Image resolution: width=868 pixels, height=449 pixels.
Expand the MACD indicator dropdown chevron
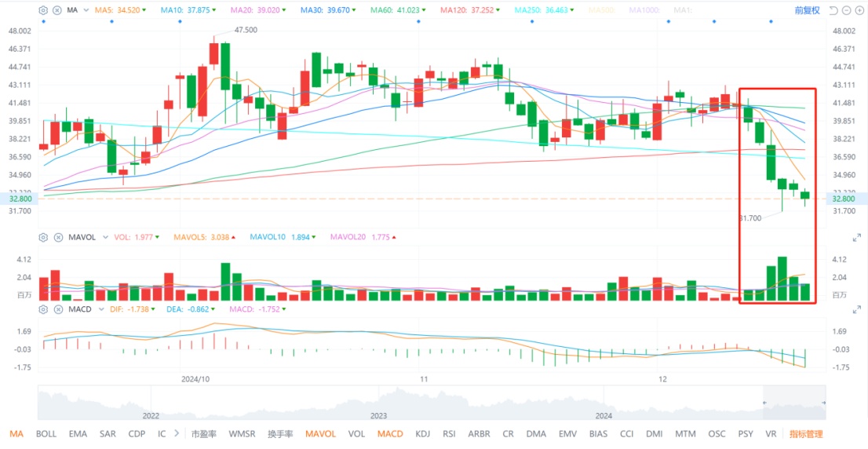point(100,309)
